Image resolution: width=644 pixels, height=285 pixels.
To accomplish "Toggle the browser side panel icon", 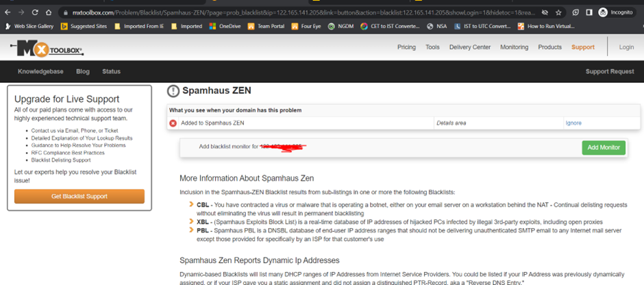I will pos(589,12).
